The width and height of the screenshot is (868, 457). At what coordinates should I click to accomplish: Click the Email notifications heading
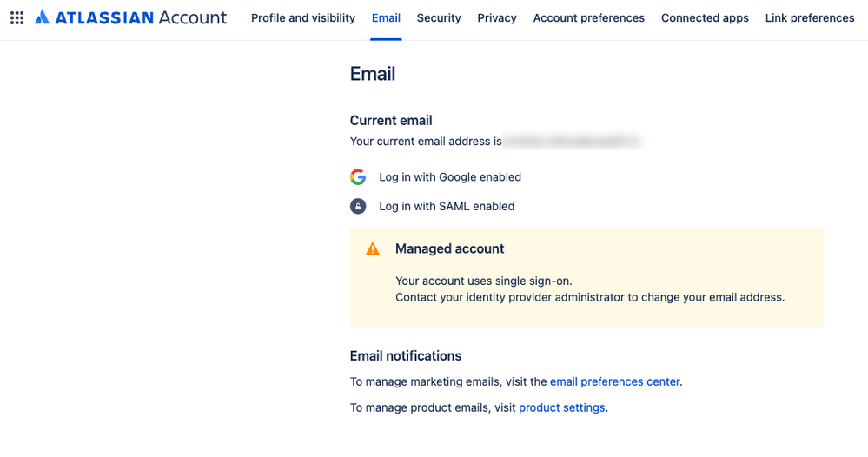tap(406, 356)
